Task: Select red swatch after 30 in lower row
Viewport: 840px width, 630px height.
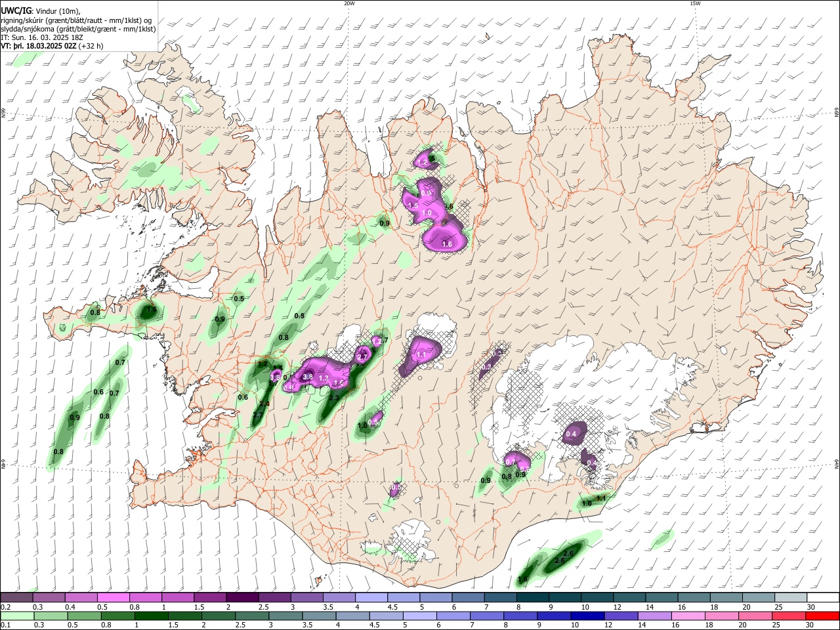Action: pyautogui.click(x=822, y=616)
